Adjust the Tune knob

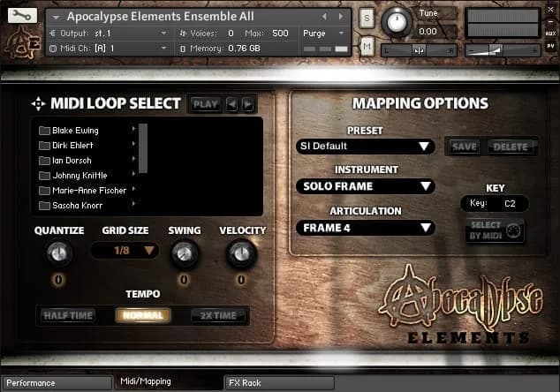pyautogui.click(x=397, y=22)
